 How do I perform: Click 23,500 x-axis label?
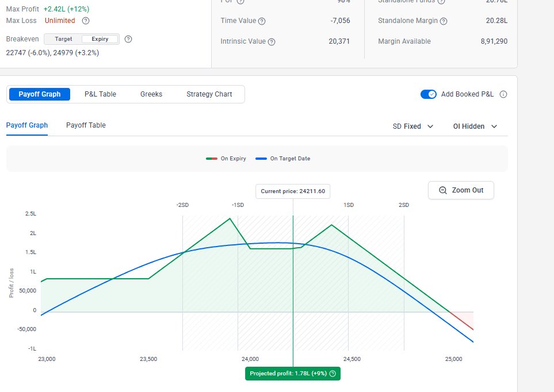[x=148, y=359]
